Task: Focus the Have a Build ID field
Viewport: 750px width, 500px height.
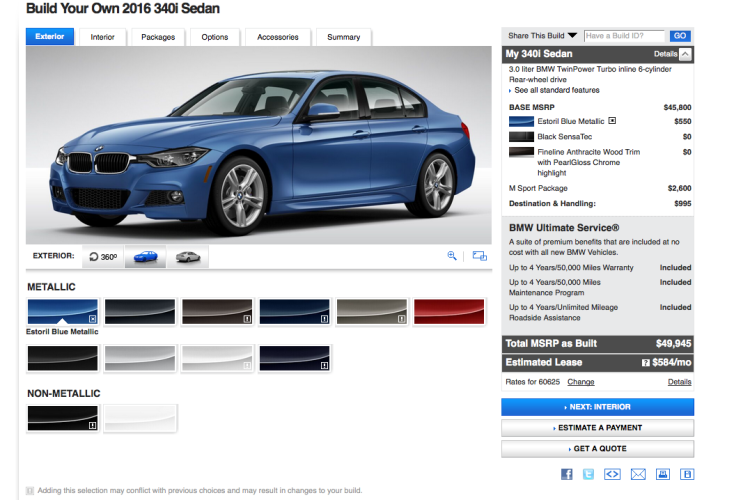Action: click(x=624, y=36)
